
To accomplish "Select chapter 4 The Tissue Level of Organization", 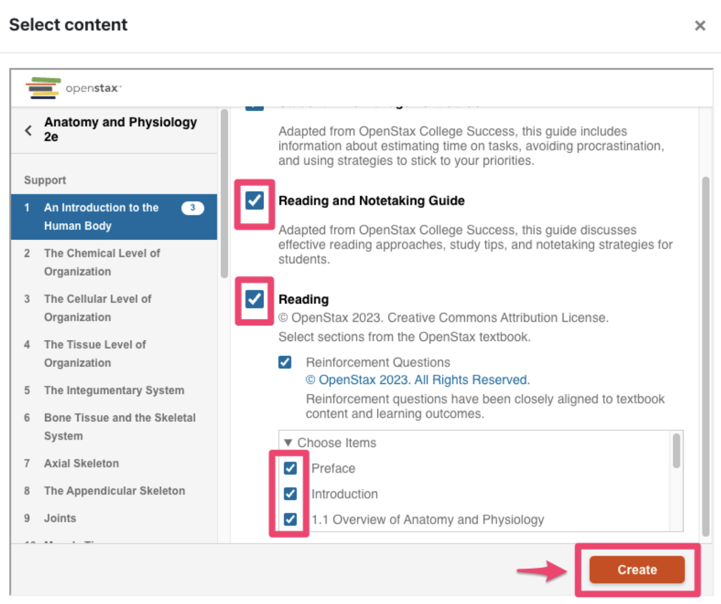I will 94,353.
